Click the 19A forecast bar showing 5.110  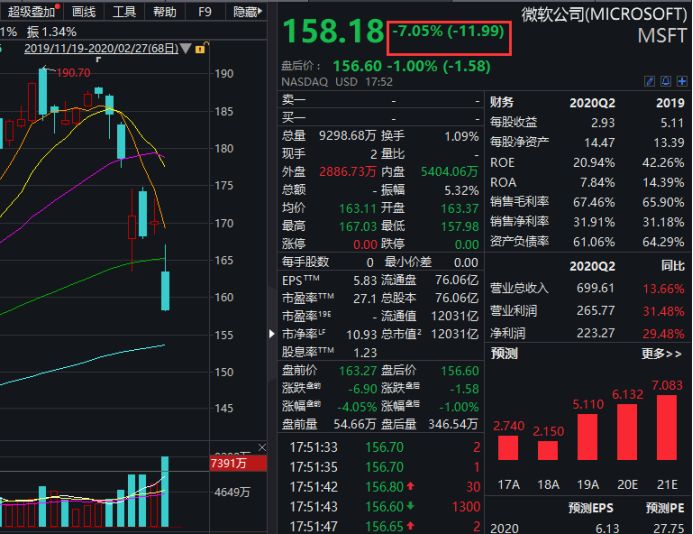[x=588, y=440]
